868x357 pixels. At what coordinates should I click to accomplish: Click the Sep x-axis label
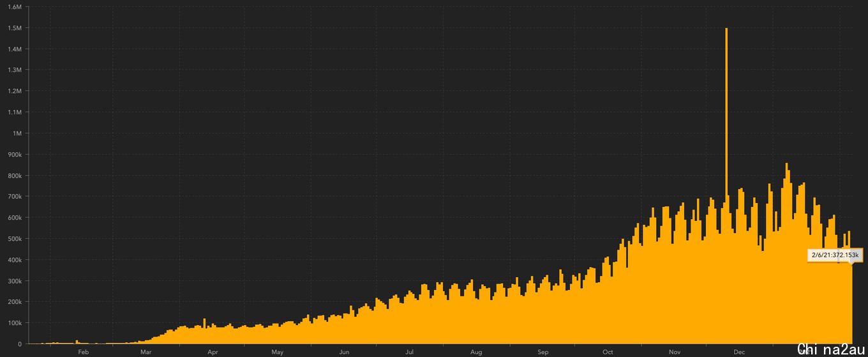(x=543, y=352)
